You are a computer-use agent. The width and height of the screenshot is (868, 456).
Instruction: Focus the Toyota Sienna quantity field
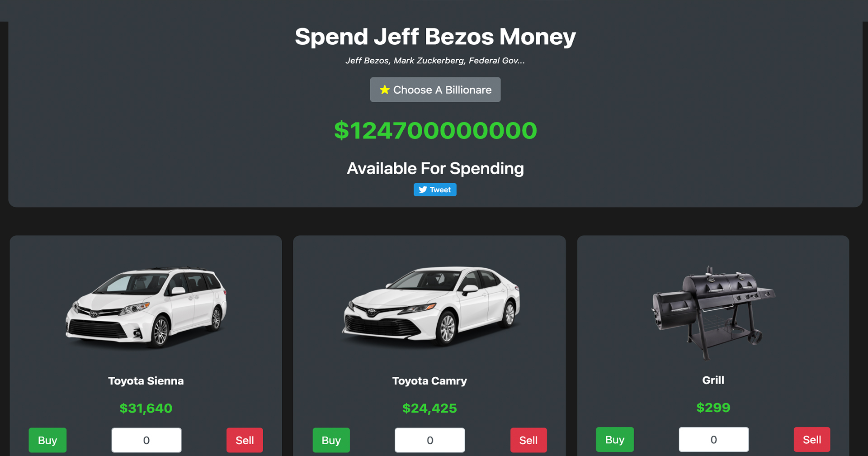[x=146, y=440]
